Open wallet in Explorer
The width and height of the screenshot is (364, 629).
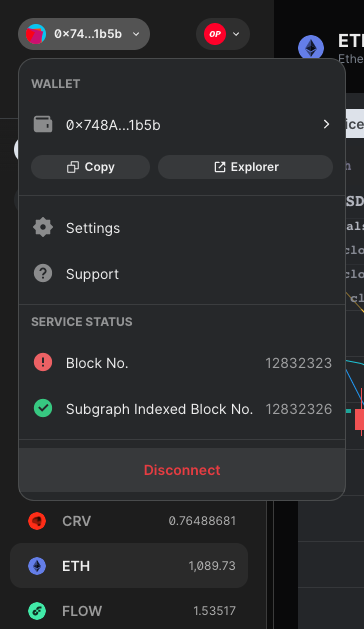point(245,167)
